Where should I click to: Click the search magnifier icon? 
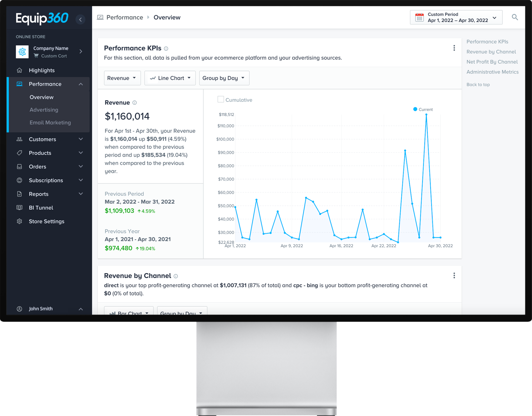click(515, 17)
